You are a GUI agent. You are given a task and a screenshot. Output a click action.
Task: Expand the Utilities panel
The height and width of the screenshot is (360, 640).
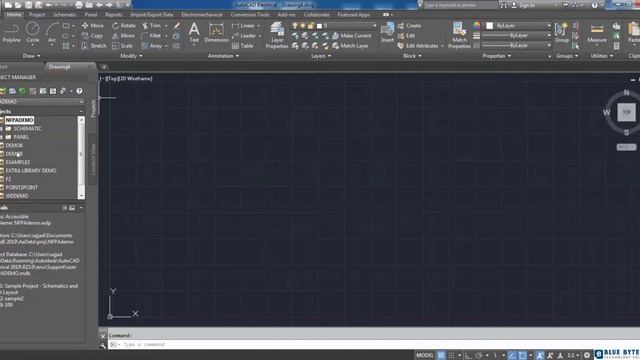click(602, 56)
